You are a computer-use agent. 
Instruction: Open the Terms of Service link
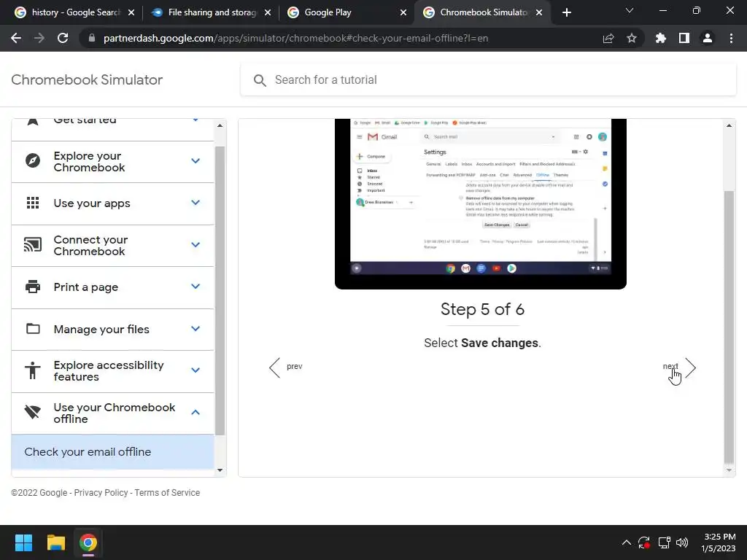pyautogui.click(x=167, y=493)
